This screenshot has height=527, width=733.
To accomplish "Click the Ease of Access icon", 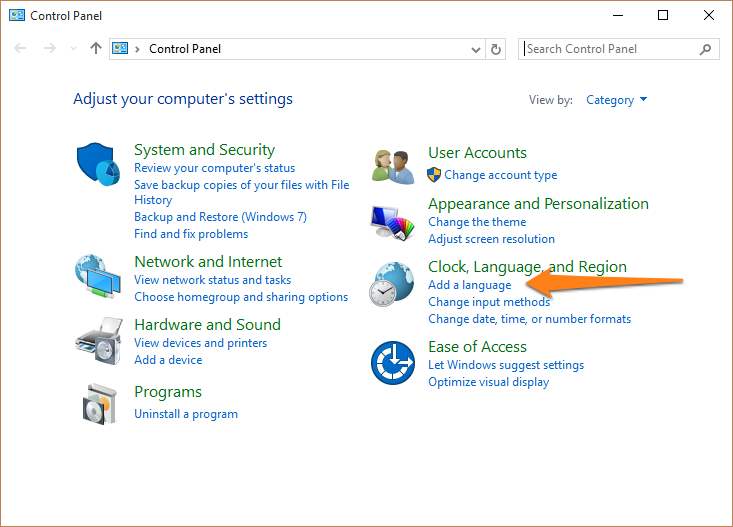I will (393, 363).
